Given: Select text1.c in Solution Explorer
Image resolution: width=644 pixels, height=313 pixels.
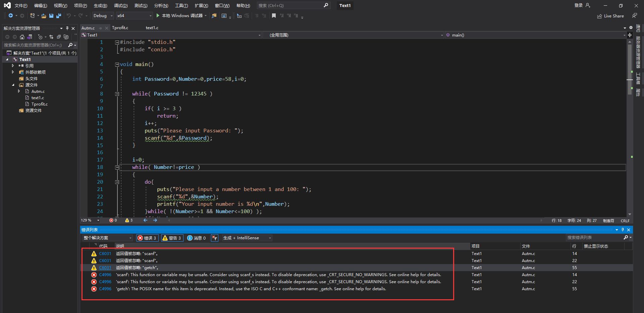Looking at the screenshot, I should [x=38, y=98].
